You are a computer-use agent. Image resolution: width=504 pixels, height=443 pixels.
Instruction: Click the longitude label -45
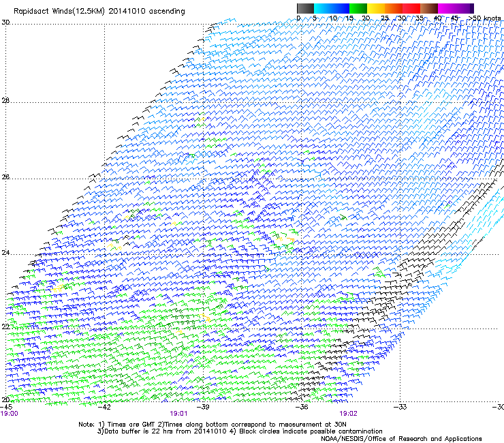pyautogui.click(x=6, y=407)
